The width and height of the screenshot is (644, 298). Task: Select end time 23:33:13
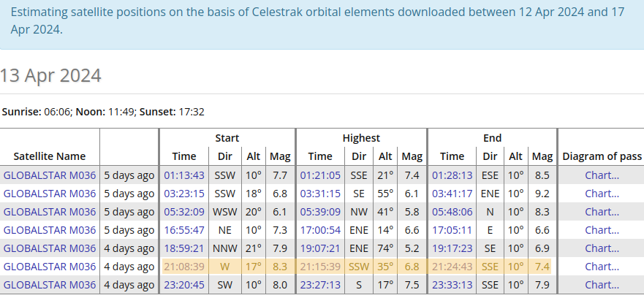coord(452,285)
